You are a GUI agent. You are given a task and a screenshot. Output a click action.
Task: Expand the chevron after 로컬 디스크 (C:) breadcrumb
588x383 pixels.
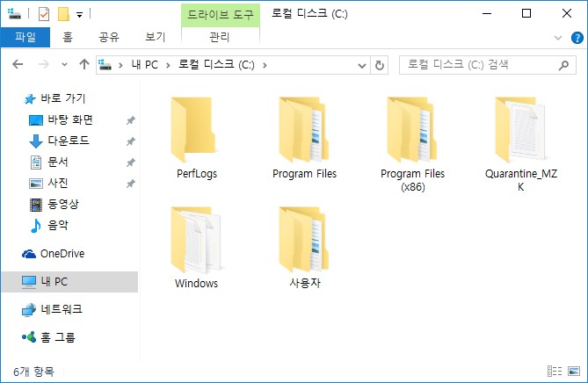265,66
